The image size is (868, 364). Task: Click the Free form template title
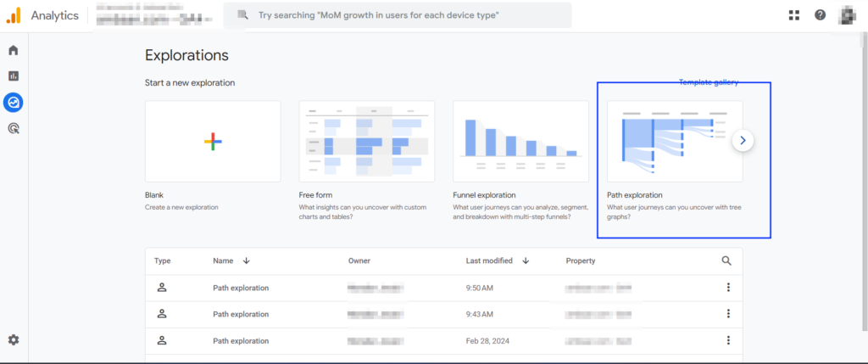(315, 195)
